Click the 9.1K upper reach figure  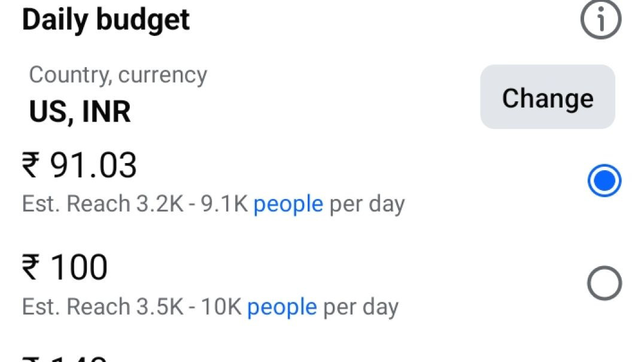pos(224,204)
